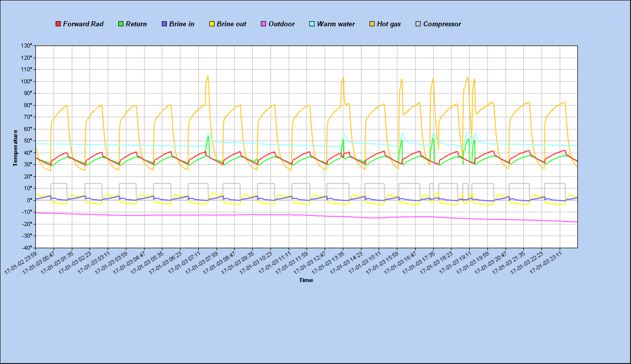
Task: Select the 'Hot gas' legend text
Action: pos(389,24)
